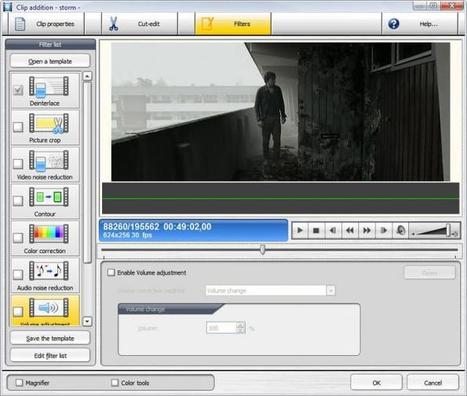This screenshot has width=467, height=396.
Task: Click the Clip properties document icon
Action: (20, 24)
